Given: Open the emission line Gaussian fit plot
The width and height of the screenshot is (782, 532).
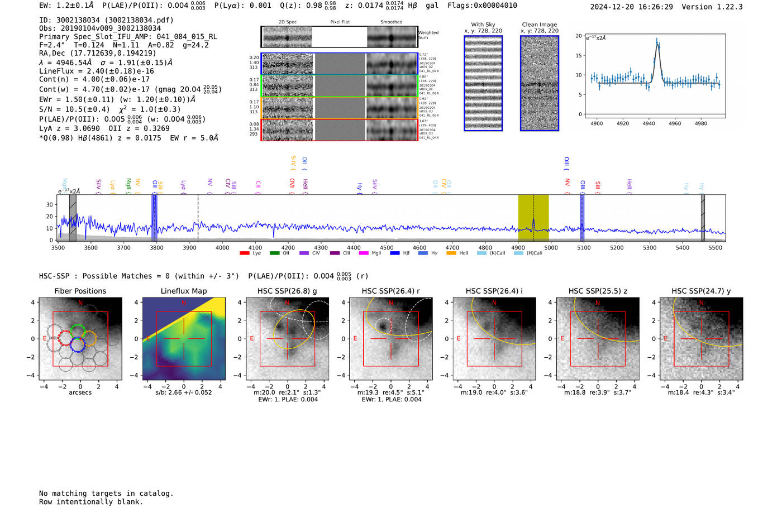Looking at the screenshot, I should 655,76.
